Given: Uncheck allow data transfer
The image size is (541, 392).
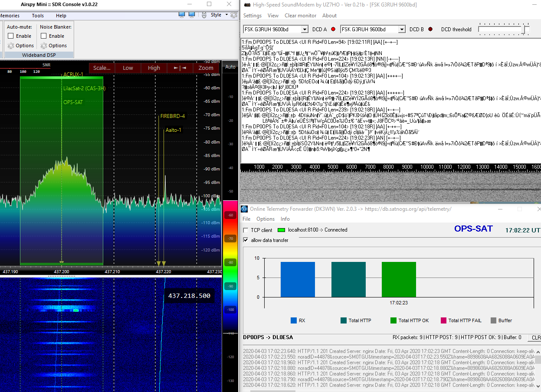Looking at the screenshot, I should pos(245,240).
